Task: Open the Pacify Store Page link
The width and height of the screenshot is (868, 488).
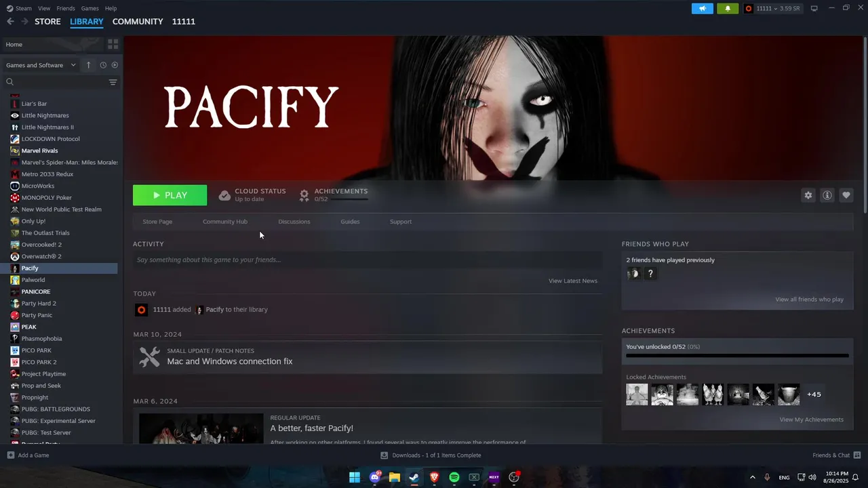Action: coord(157,222)
